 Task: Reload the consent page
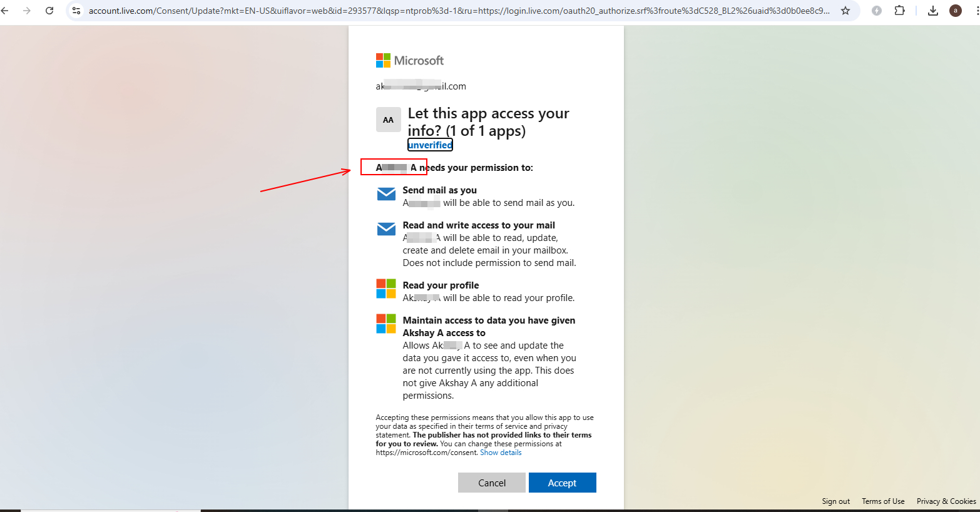(49, 11)
